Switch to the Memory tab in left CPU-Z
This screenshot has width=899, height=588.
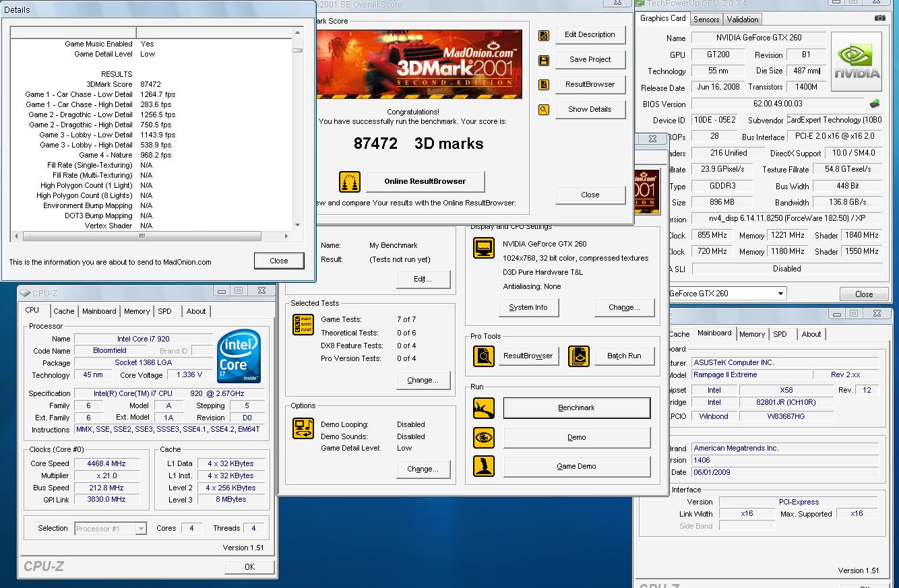(137, 311)
